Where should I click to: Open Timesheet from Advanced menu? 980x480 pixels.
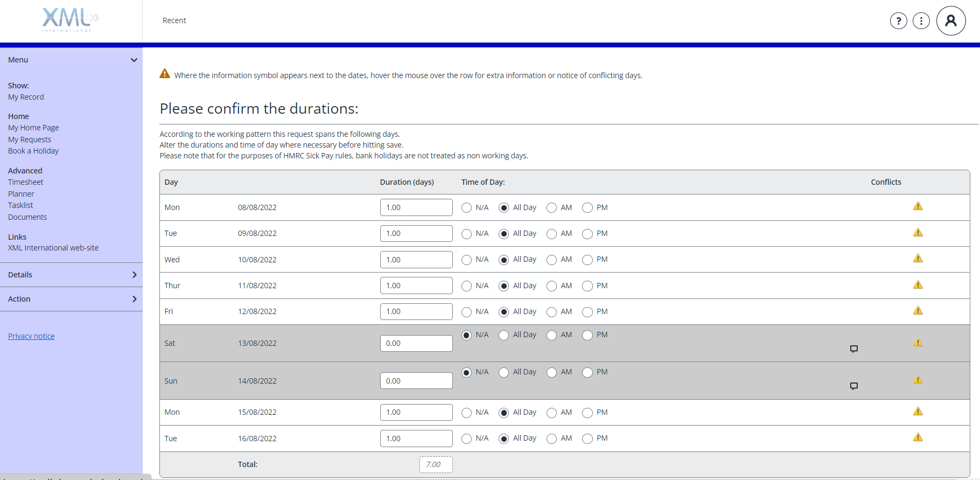(25, 182)
